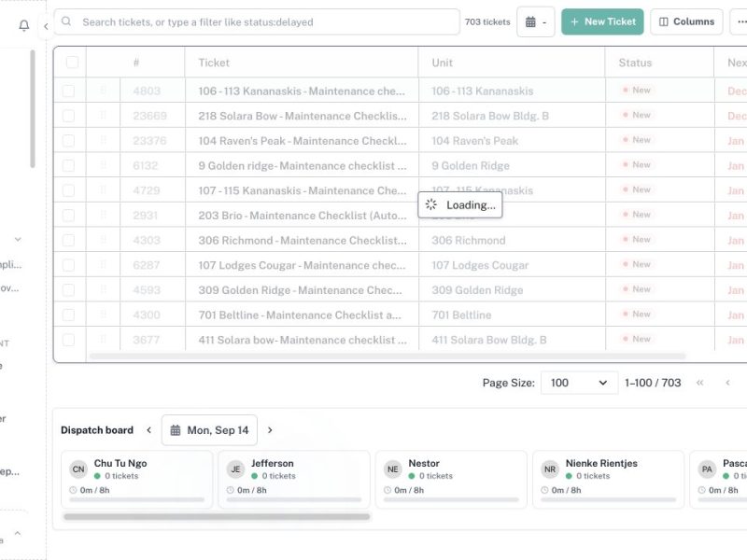This screenshot has height=560, width=747.
Task: Open ticket 106 - 113 Kananaskis Maintenance
Action: [x=302, y=91]
